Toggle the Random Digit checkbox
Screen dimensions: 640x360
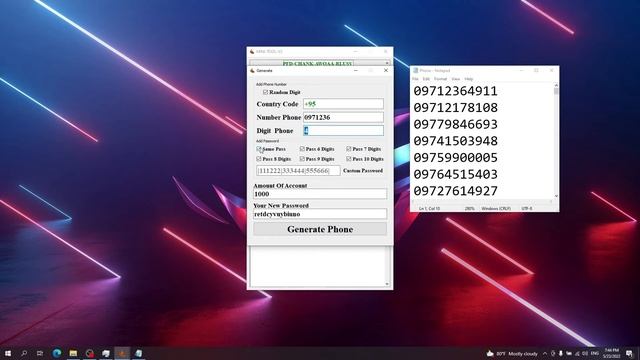266,92
